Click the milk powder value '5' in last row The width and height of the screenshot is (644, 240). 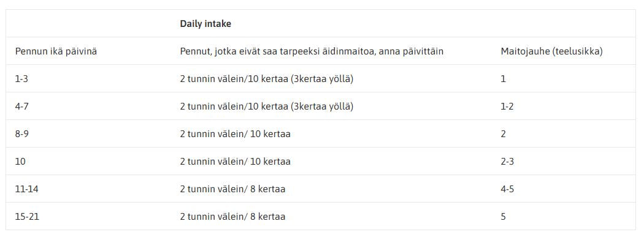tap(503, 217)
